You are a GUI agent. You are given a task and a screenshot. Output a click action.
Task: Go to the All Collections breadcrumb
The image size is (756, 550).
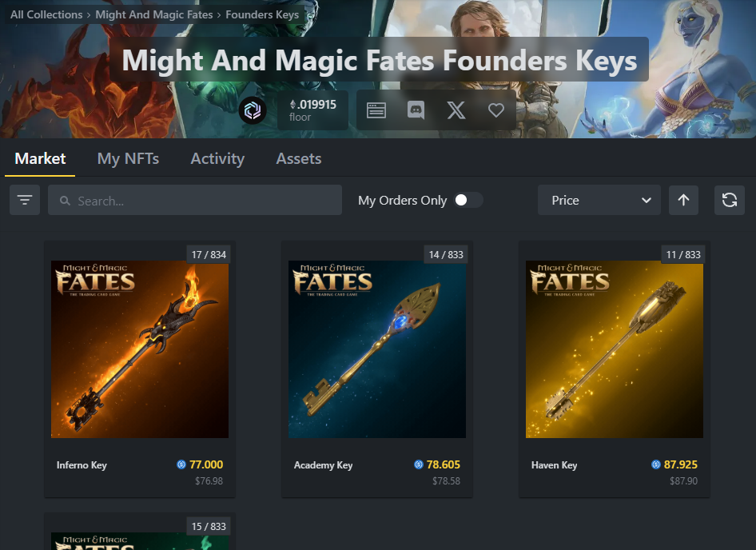click(x=46, y=14)
